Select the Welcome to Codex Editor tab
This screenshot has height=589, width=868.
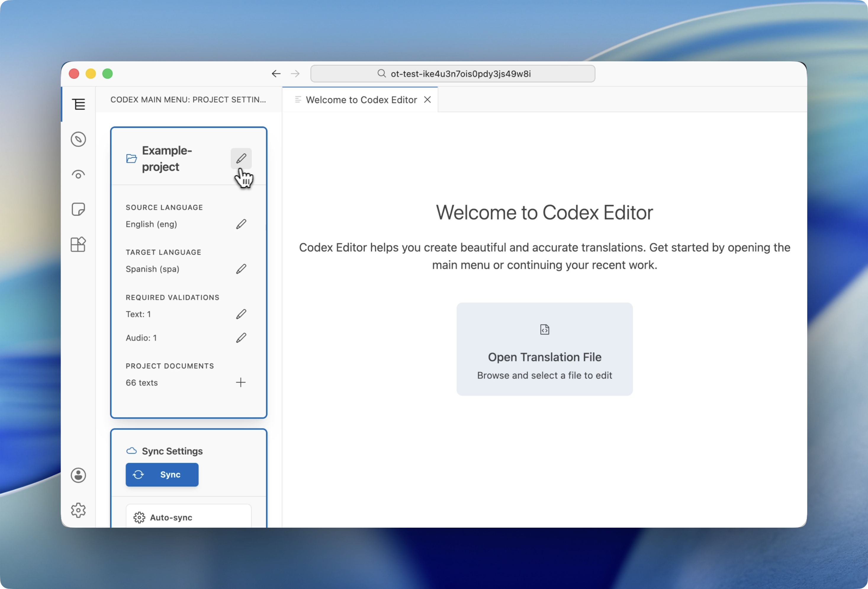pyautogui.click(x=361, y=100)
